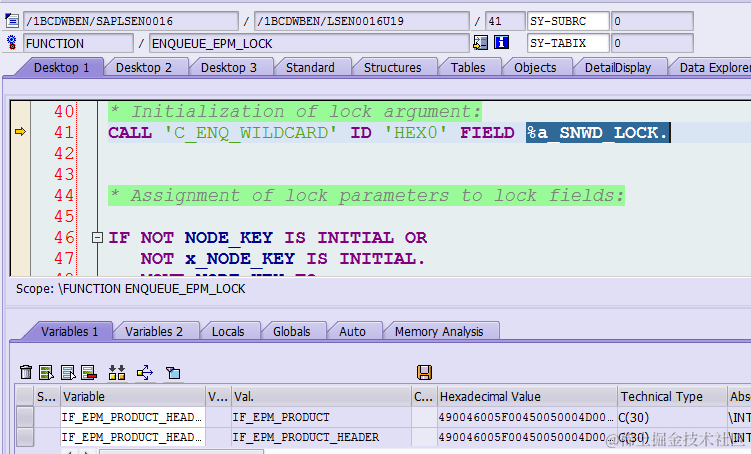The width and height of the screenshot is (751, 454).
Task: Click line number 44 in the gutter
Action: tap(64, 195)
